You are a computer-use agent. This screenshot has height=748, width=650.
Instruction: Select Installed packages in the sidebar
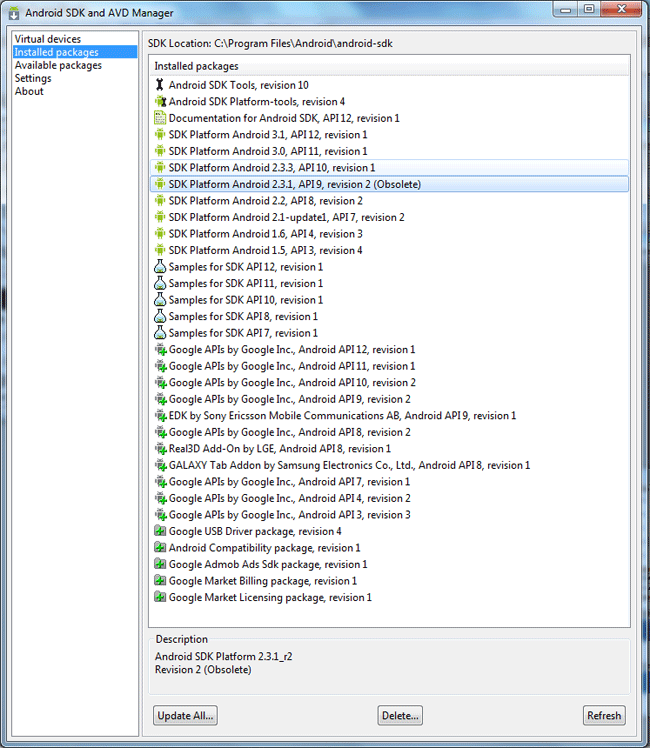[x=75, y=52]
